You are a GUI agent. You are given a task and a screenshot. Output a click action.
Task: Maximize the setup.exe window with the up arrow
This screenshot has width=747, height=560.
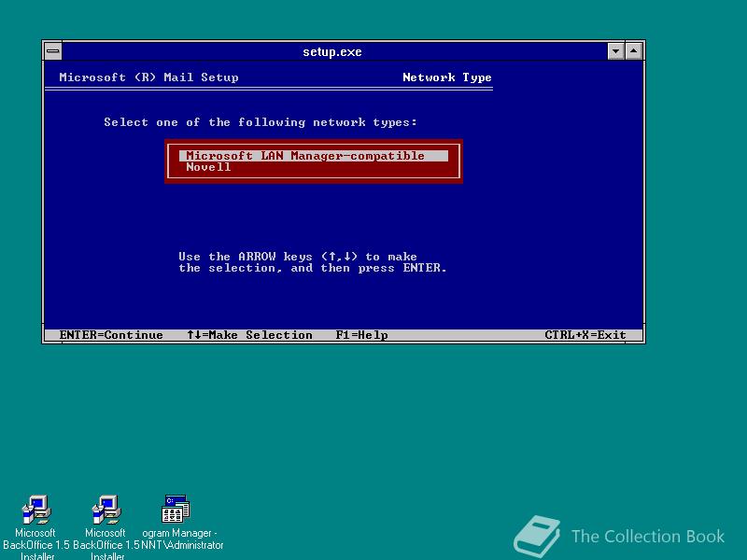point(634,51)
